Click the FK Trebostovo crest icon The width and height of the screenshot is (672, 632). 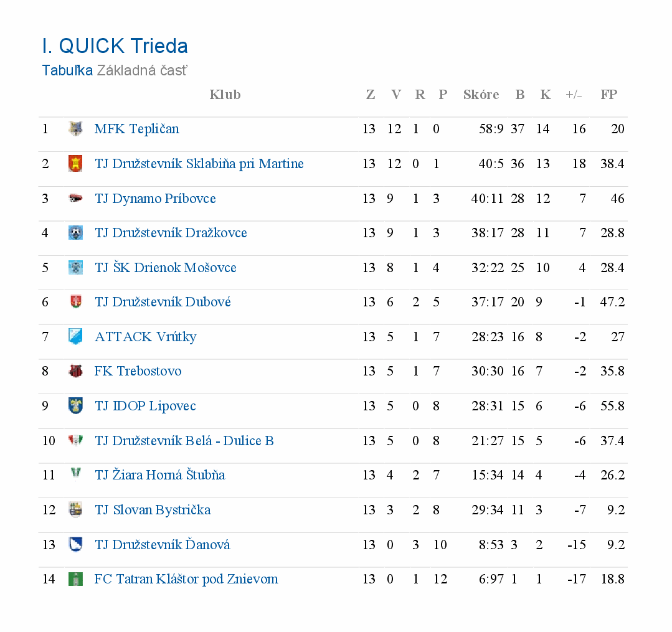[x=75, y=371]
